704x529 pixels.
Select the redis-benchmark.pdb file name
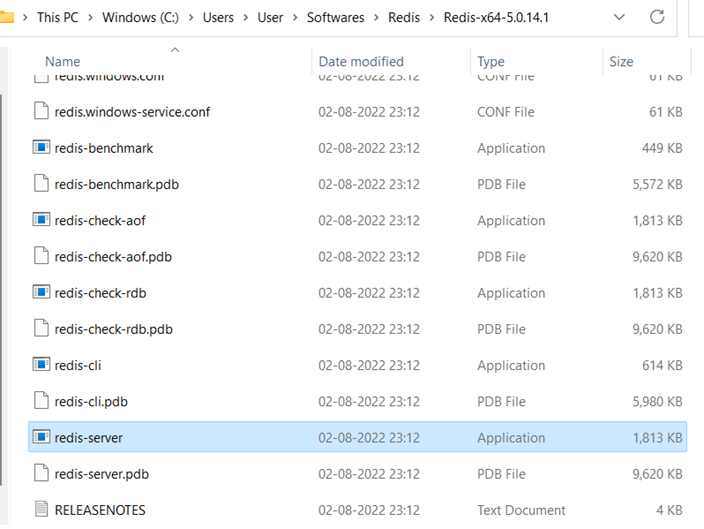tap(117, 185)
